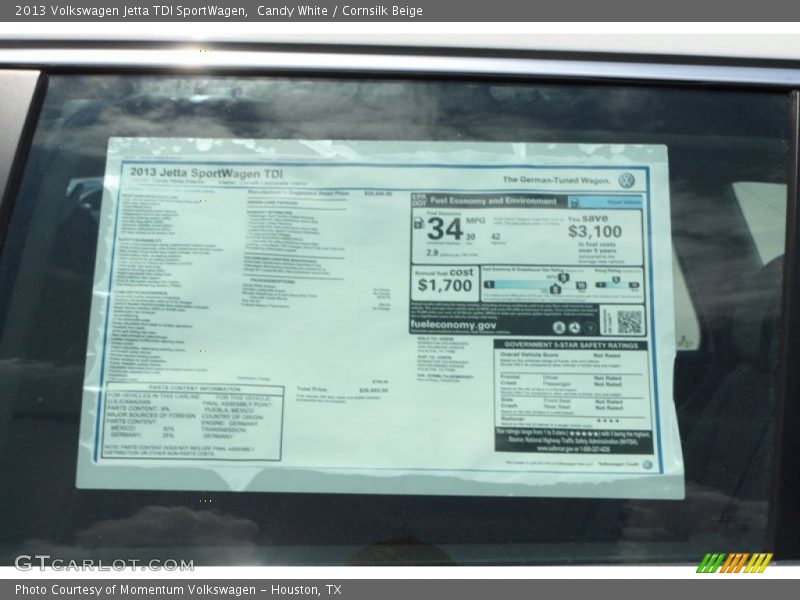800x600 pixels.
Task: Click the 'Total Price:' label on the sticker
Action: [312, 390]
